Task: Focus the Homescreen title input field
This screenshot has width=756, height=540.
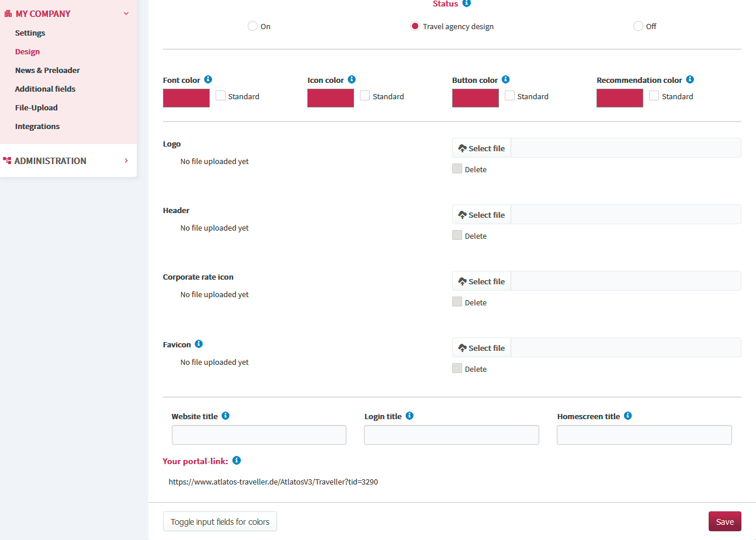Action: (x=644, y=435)
